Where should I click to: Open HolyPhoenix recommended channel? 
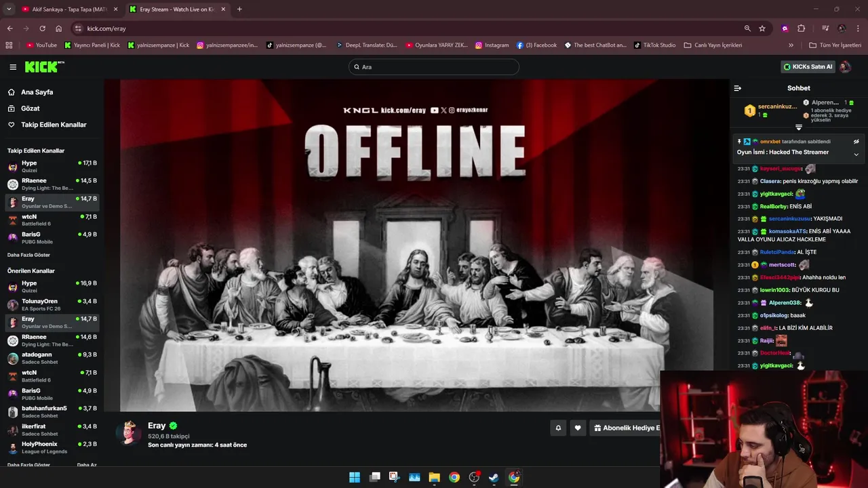coord(52,447)
